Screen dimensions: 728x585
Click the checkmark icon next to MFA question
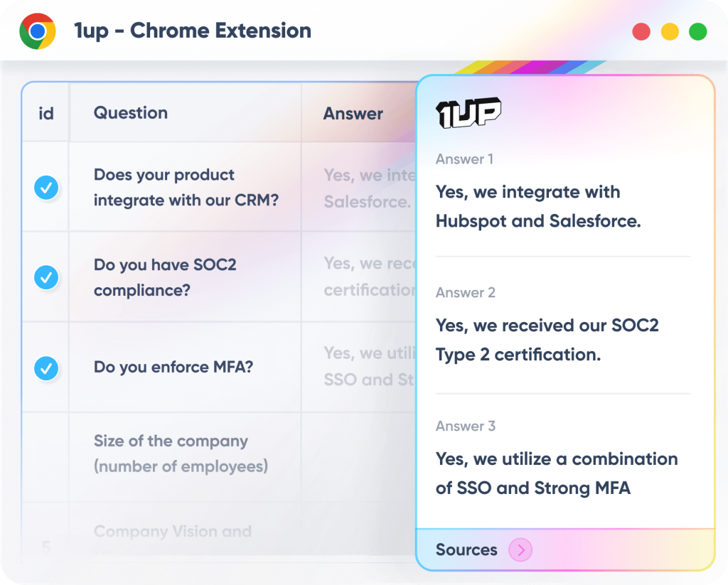[45, 368]
